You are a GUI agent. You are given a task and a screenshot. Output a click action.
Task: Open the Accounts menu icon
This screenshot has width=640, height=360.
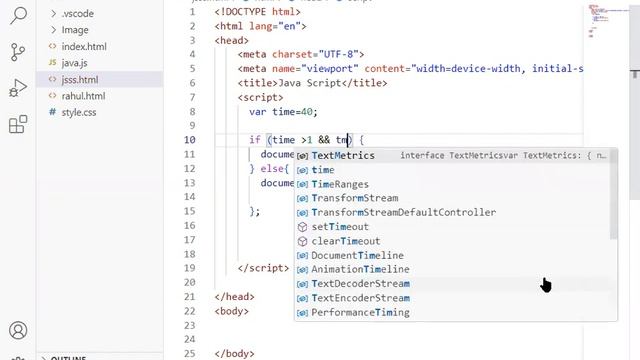click(x=18, y=330)
